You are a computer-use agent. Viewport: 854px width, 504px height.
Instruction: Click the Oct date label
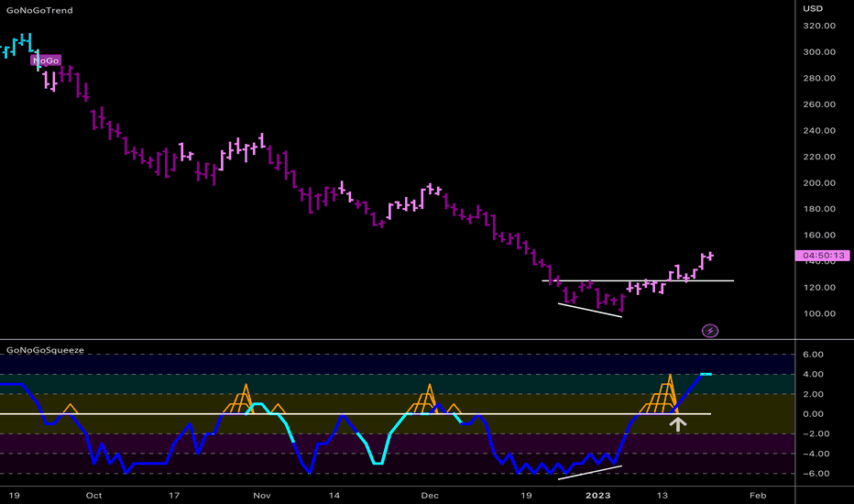tap(93, 495)
